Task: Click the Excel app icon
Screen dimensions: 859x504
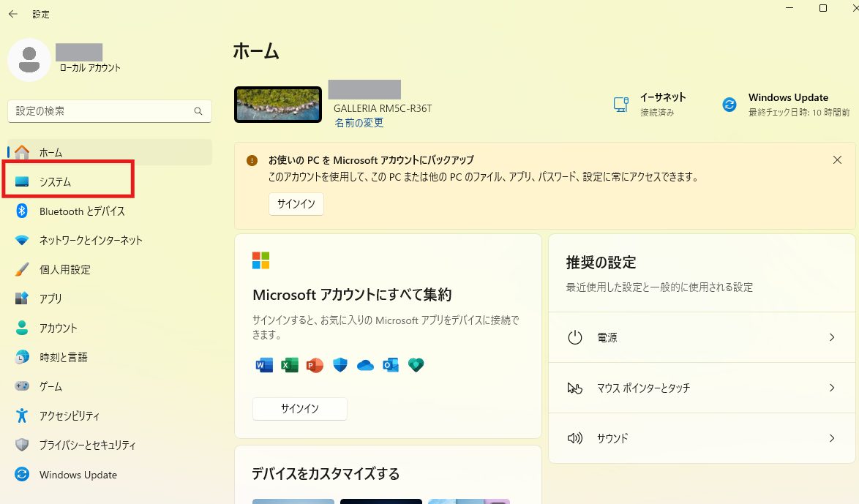Action: tap(289, 365)
